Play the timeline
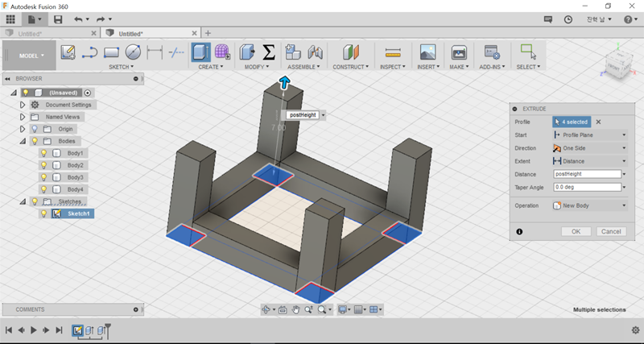 [34, 329]
